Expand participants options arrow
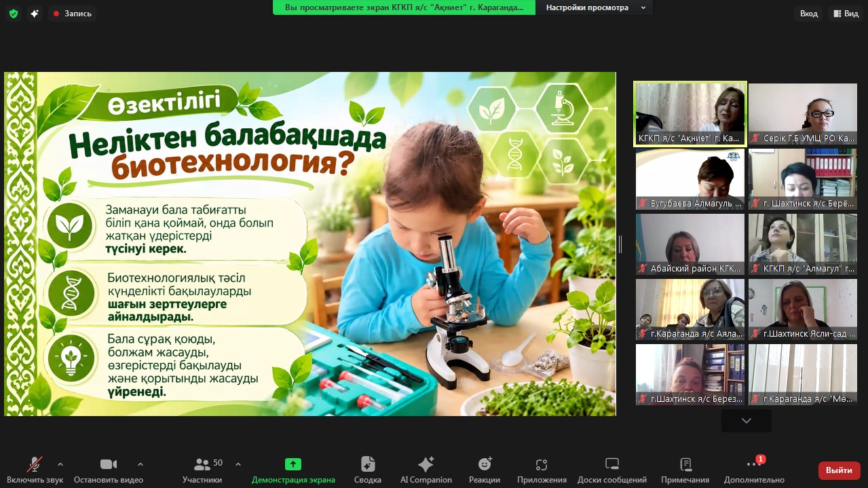 coord(238,464)
